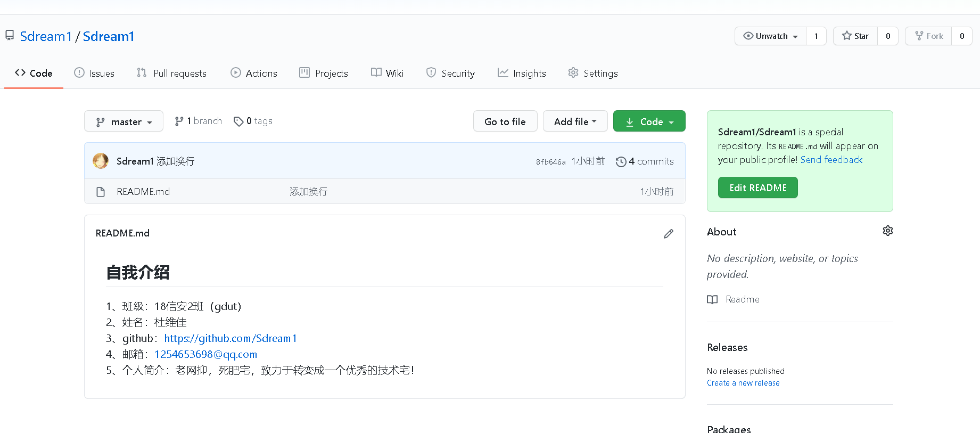The width and height of the screenshot is (980, 433).
Task: Go to the Pull requests tab
Action: (x=171, y=73)
